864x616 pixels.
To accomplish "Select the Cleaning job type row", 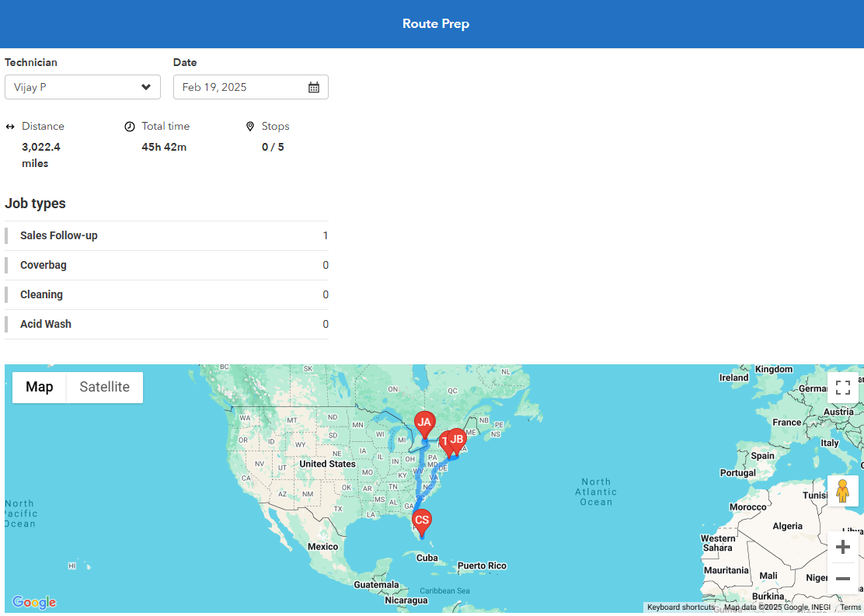I will click(x=166, y=294).
